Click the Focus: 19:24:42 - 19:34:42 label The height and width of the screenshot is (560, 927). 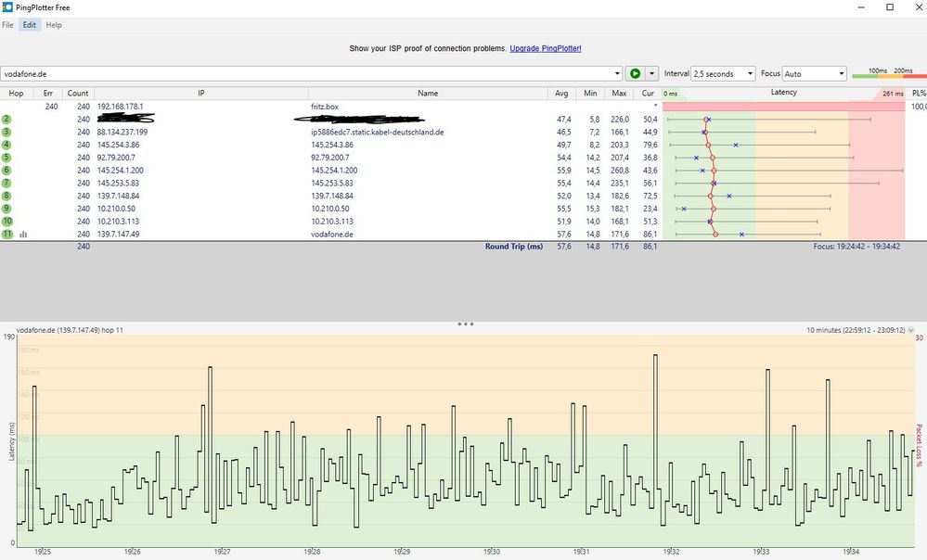click(x=856, y=247)
